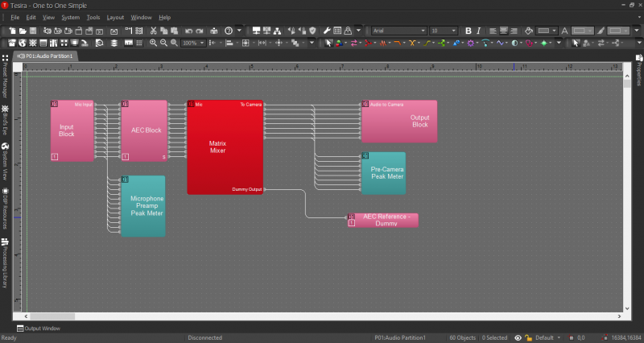The height and width of the screenshot is (343, 644).
Task: Open the Processing Library side panel
Action: [5, 263]
